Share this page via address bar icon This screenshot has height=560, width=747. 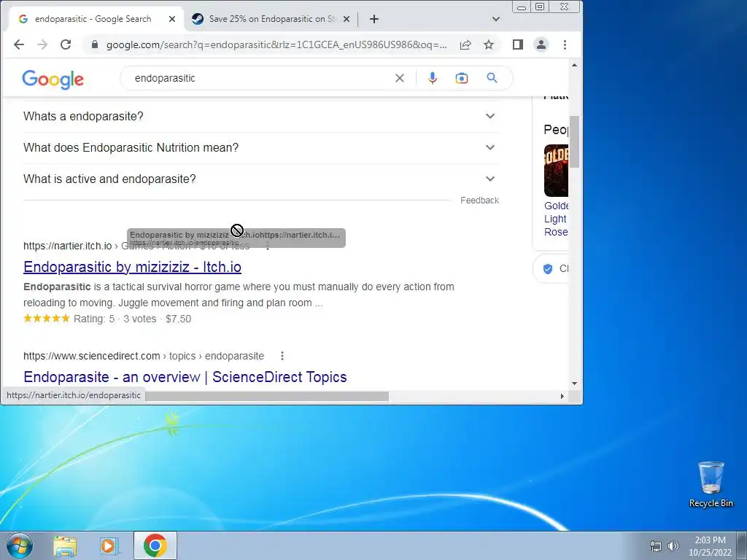pyautogui.click(x=465, y=44)
